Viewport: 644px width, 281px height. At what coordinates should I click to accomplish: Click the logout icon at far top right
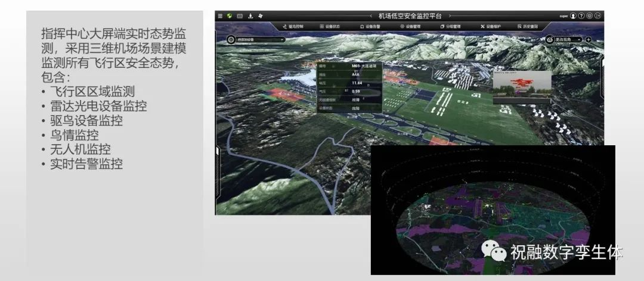point(599,15)
